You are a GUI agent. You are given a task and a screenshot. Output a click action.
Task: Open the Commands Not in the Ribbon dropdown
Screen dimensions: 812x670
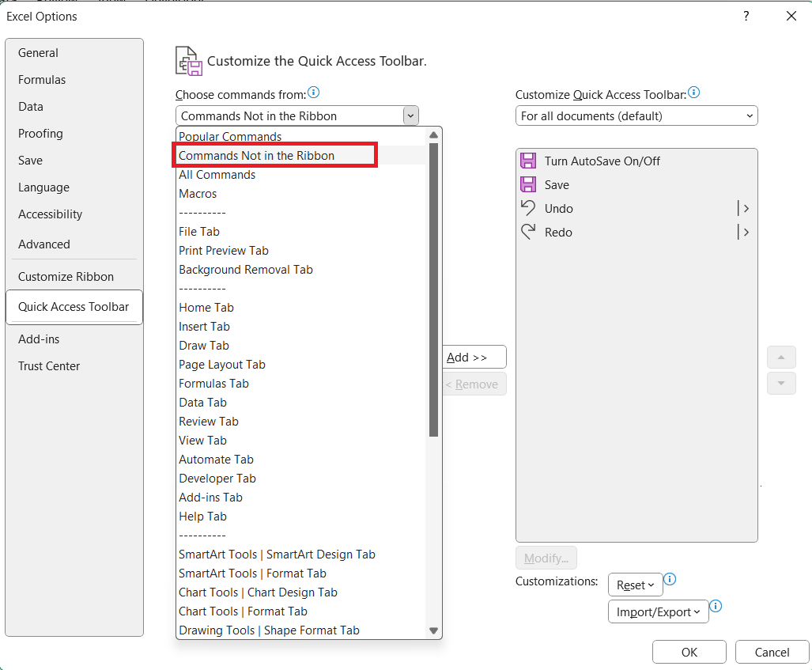tap(410, 115)
